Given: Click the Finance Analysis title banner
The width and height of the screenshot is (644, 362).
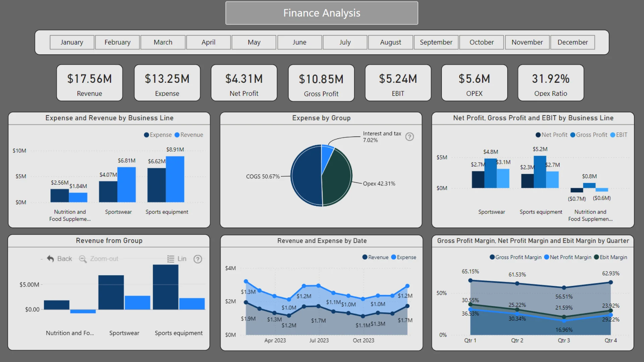Looking at the screenshot, I should pos(322,13).
